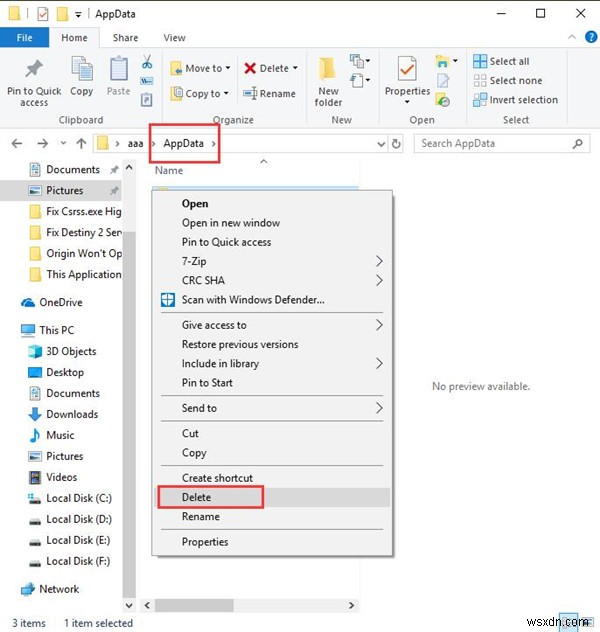Screen dimensions: 600x632
Task: Click the Pin to Quick access ribbon icon
Action: pos(34,69)
